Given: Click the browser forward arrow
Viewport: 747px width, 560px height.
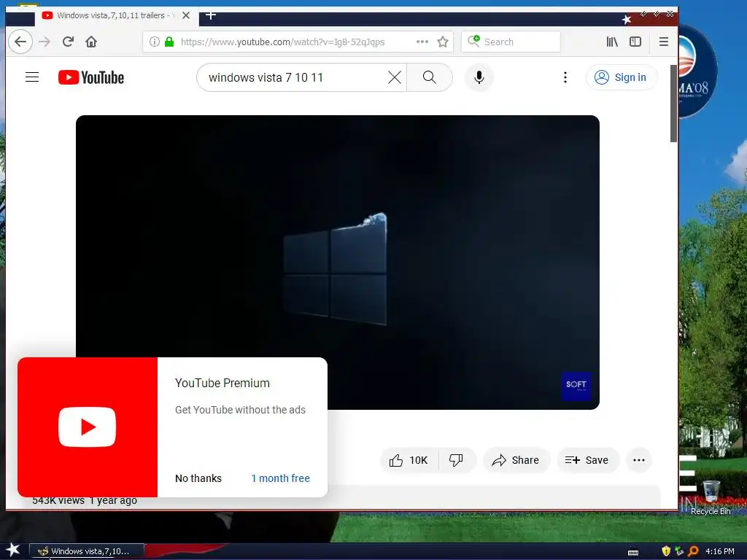Looking at the screenshot, I should 44,42.
